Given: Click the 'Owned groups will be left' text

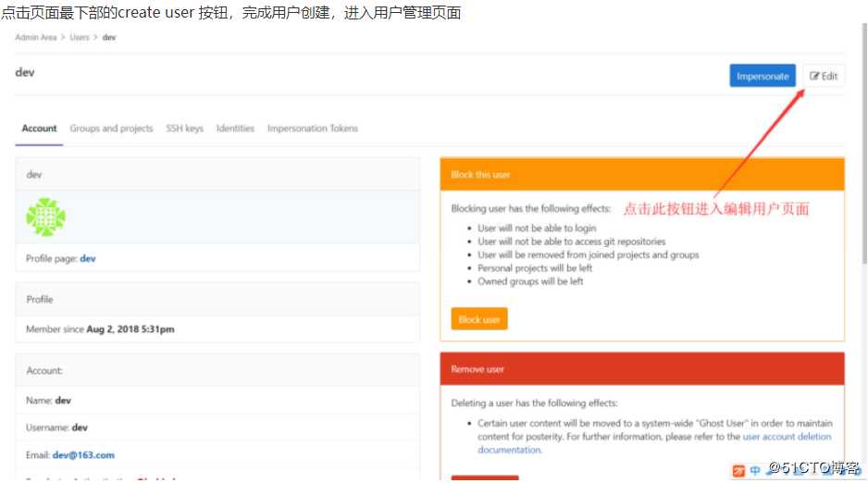Looking at the screenshot, I should coord(530,281).
